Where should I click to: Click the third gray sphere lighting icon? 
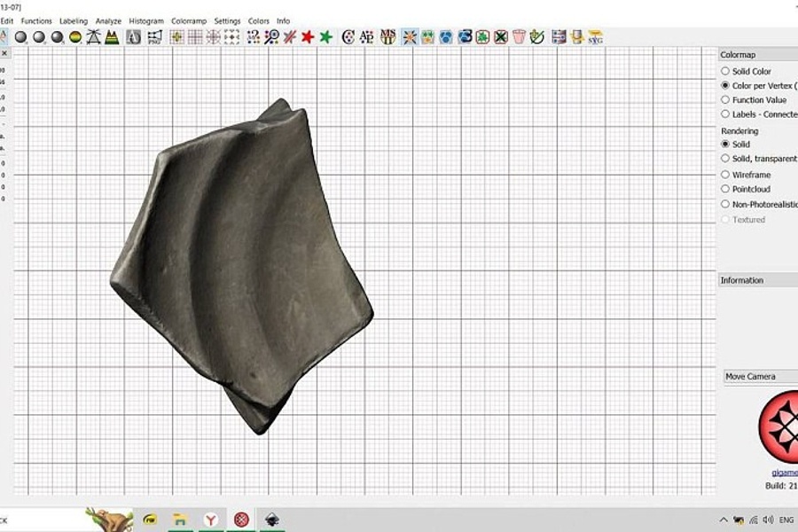(x=58, y=37)
